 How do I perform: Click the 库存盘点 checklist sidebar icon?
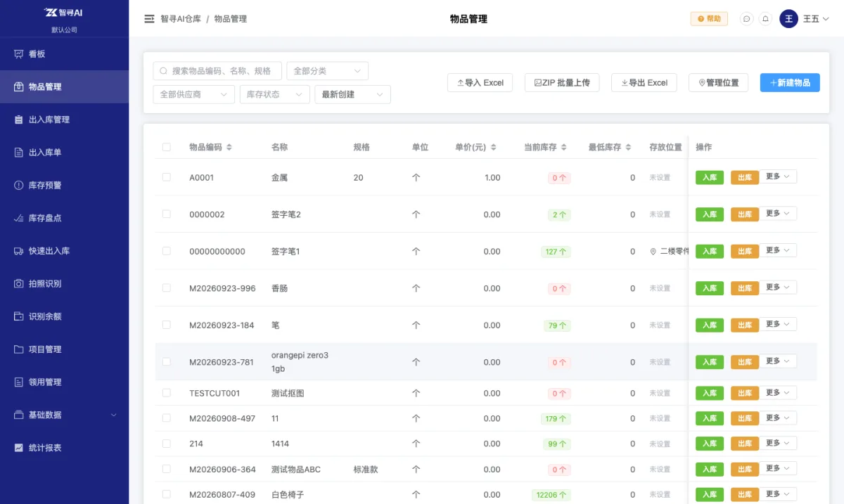[x=19, y=218]
